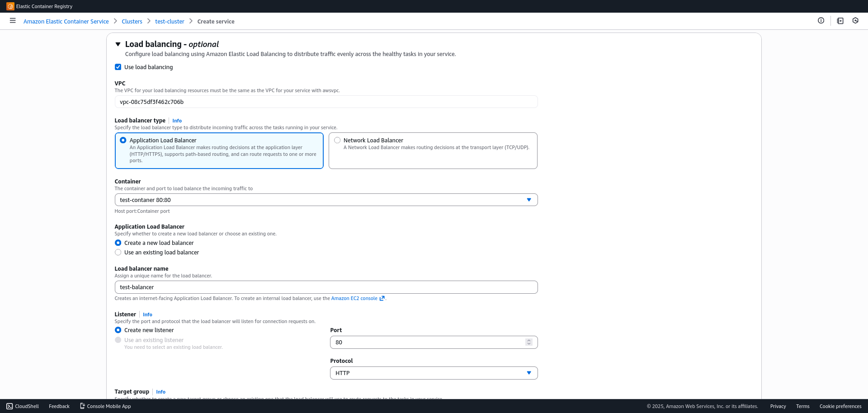The width and height of the screenshot is (868, 413).
Task: Click the external-link icon beside Amazon EC2 console
Action: [382, 298]
